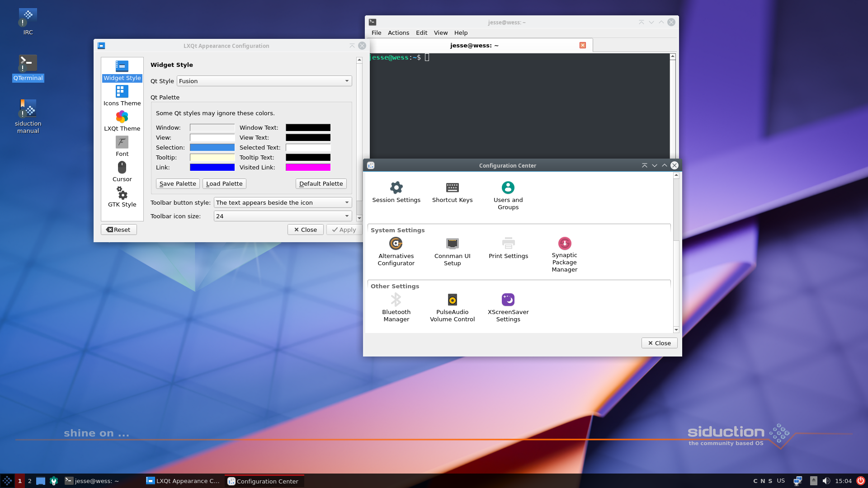Open XScreenSaver Settings
868x488 pixels.
click(508, 308)
